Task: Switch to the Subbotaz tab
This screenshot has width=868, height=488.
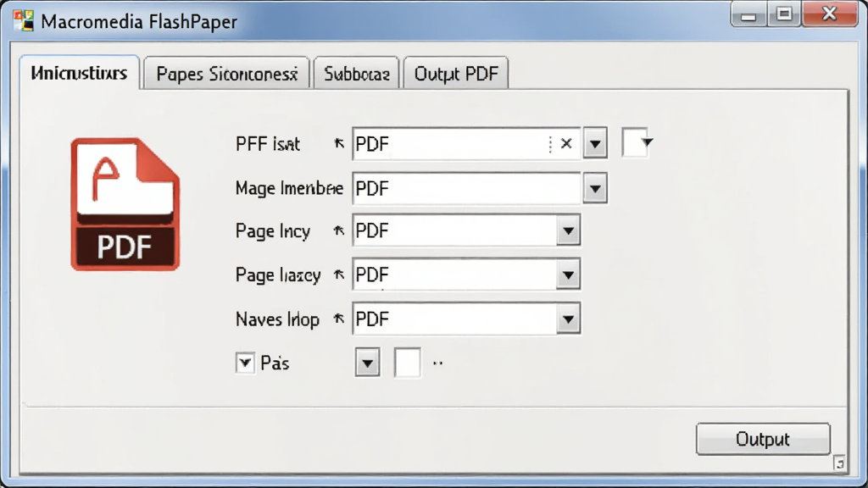Action: coord(357,74)
